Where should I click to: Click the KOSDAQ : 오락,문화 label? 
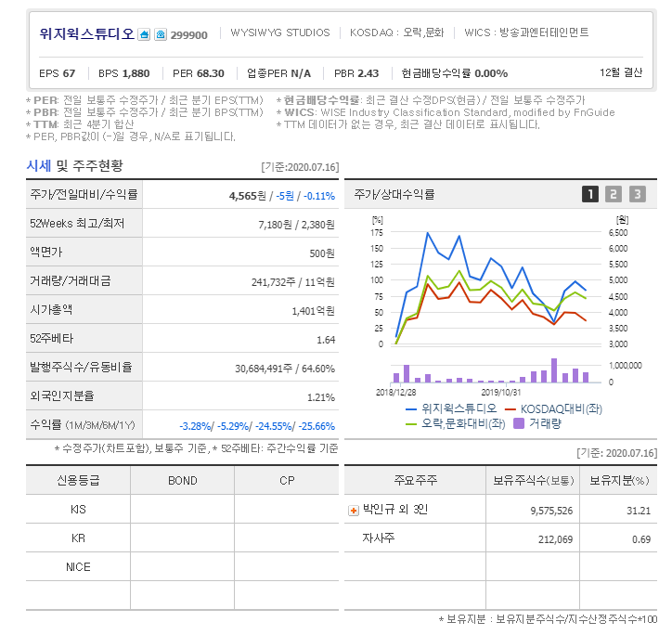pos(396,32)
